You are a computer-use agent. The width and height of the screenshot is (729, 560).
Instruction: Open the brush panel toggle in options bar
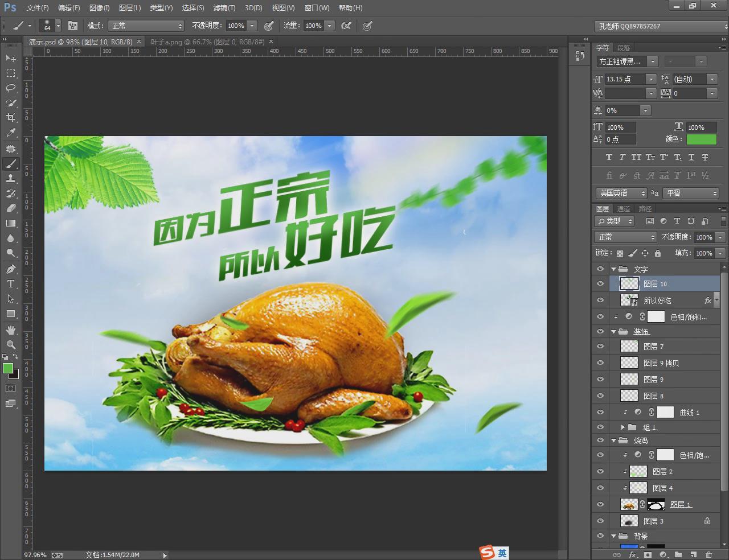click(x=73, y=26)
